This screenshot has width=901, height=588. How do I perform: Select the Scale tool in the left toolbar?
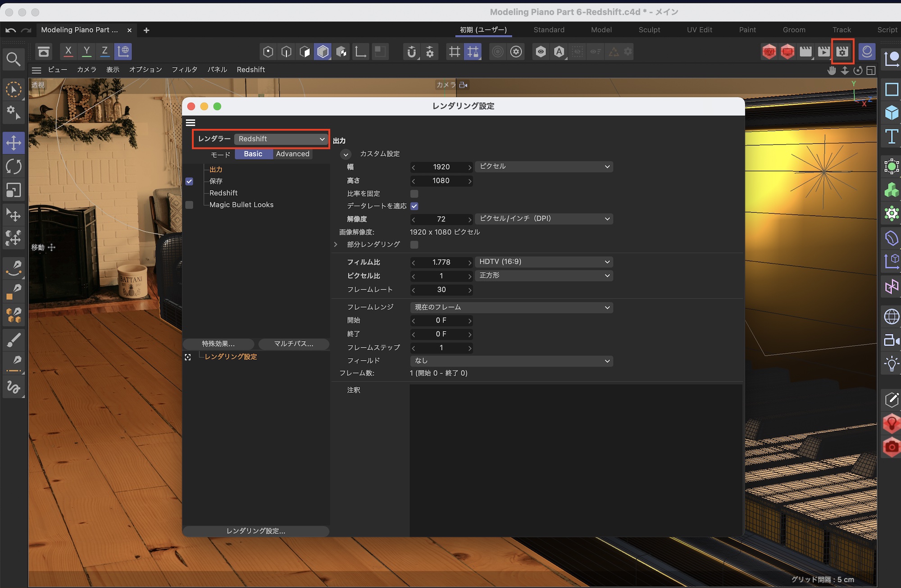tap(14, 190)
